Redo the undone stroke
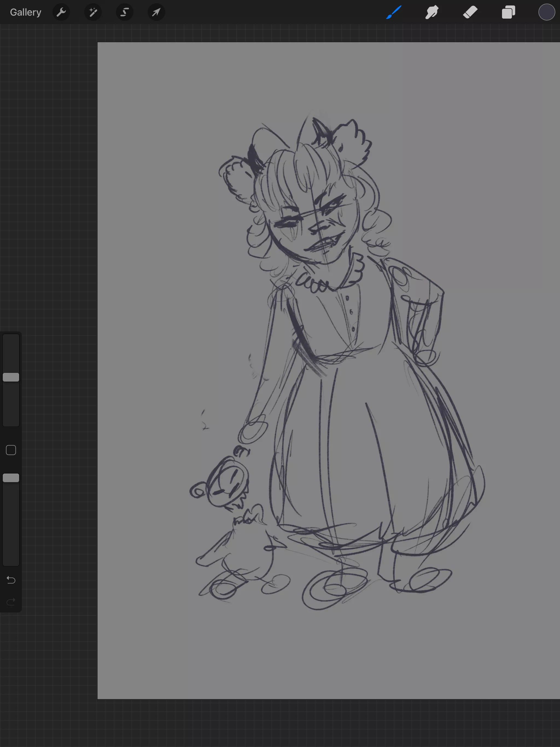The width and height of the screenshot is (560, 747). click(x=11, y=602)
